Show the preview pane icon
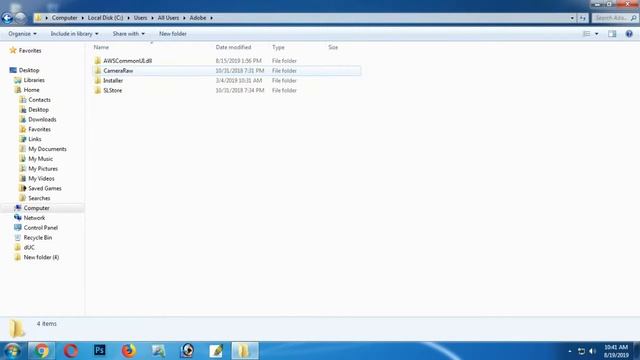This screenshot has height=360, width=640. click(x=612, y=34)
